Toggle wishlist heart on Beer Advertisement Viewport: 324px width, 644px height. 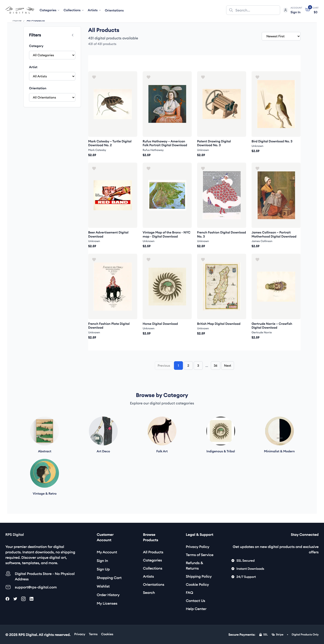94,168
